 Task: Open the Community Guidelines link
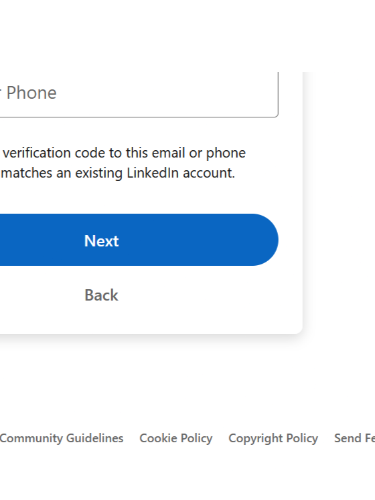point(62,438)
